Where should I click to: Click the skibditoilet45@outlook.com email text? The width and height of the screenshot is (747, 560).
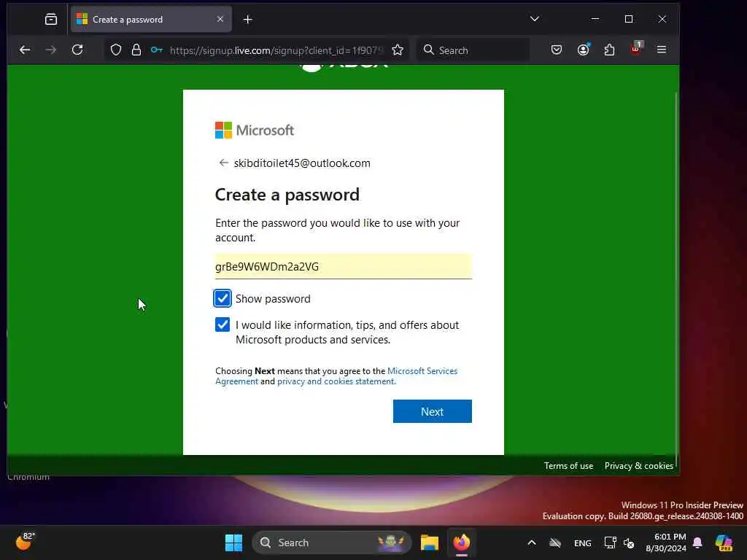[x=302, y=163]
